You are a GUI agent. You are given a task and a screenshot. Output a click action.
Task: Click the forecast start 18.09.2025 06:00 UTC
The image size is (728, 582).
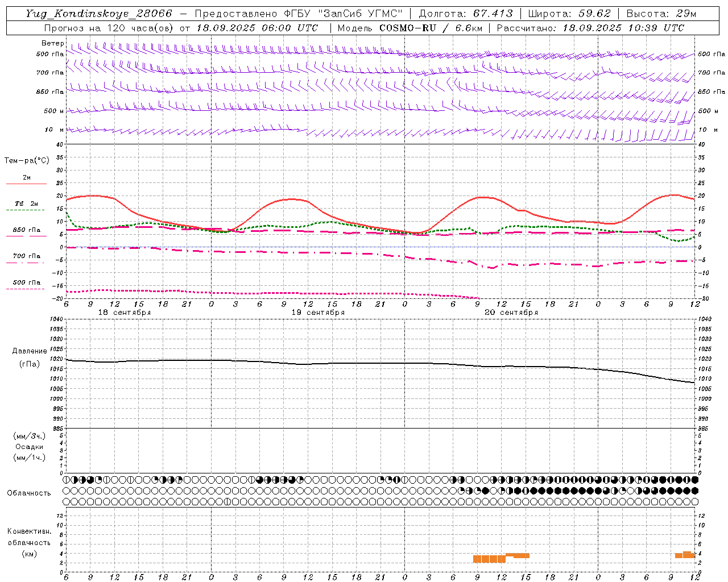point(257,28)
